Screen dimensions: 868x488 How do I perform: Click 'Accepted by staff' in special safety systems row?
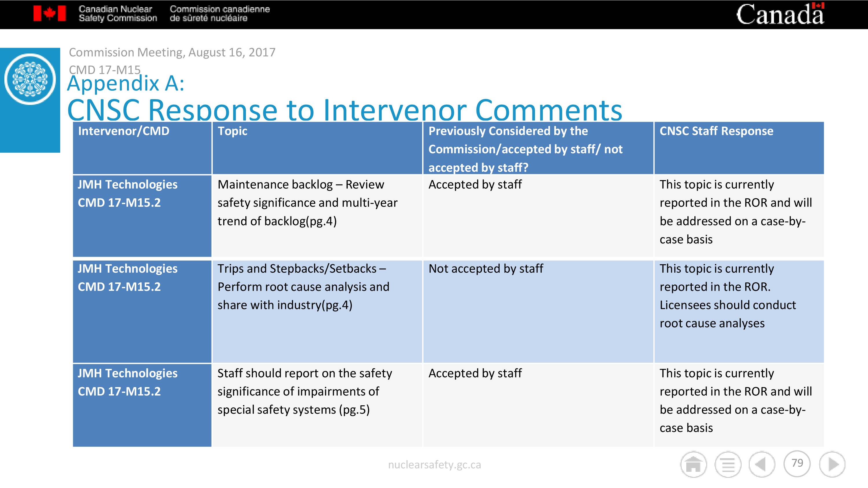tap(538, 405)
